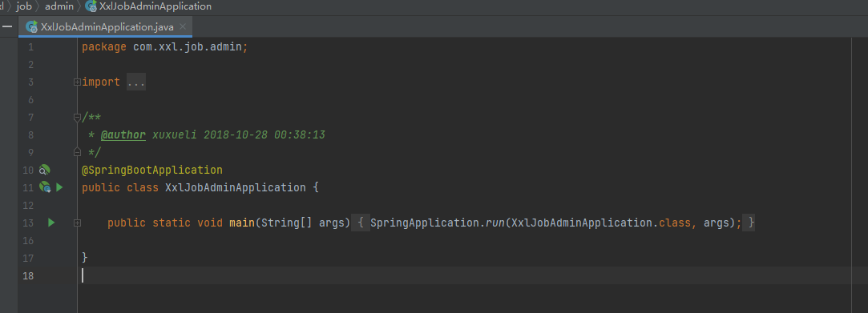Collapse the tool window with minus icon

pyautogui.click(x=7, y=26)
